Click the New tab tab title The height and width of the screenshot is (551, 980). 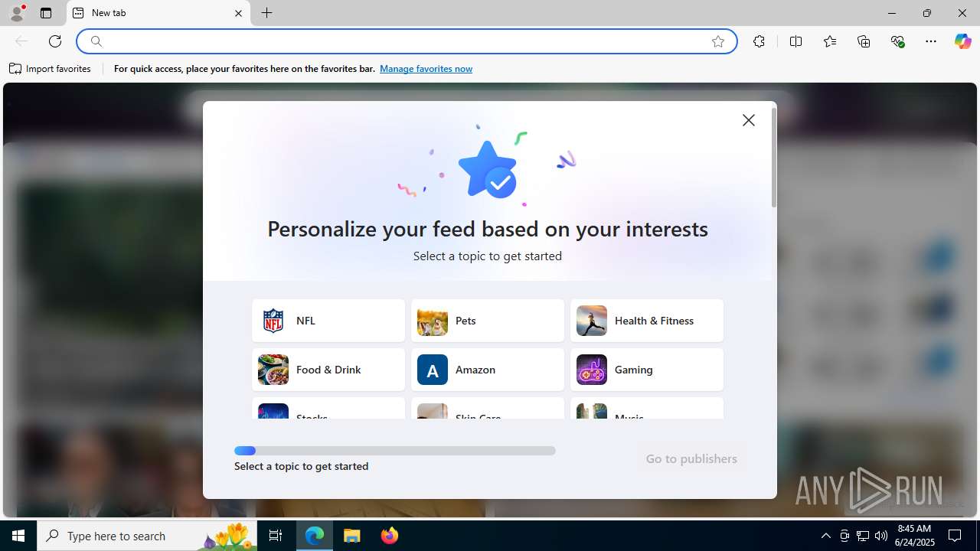pyautogui.click(x=109, y=13)
